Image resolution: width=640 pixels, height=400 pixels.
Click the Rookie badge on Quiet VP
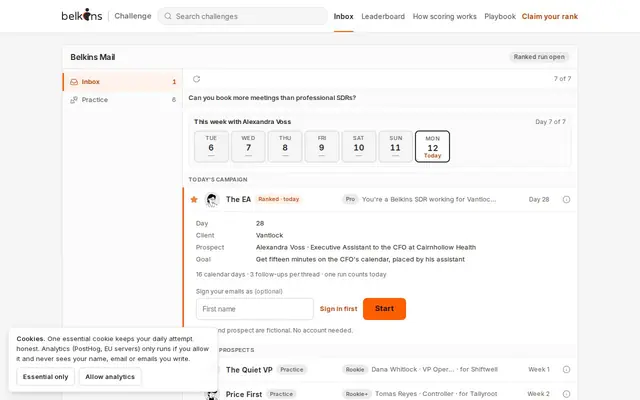[355, 369]
